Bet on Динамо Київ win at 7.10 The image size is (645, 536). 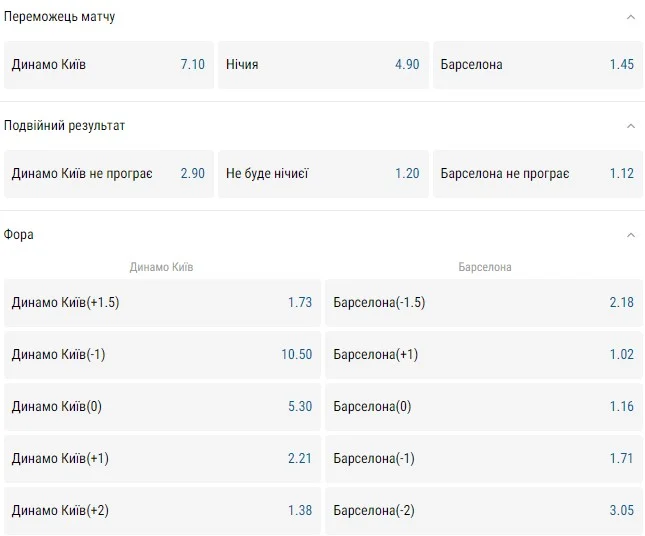pos(109,65)
